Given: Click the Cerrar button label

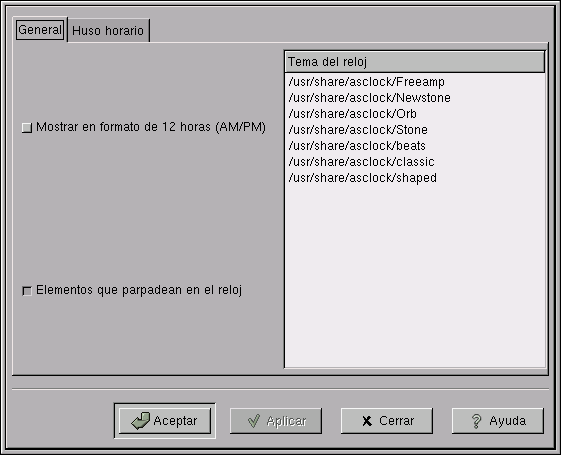Looking at the screenshot, I should pyautogui.click(x=396, y=421).
